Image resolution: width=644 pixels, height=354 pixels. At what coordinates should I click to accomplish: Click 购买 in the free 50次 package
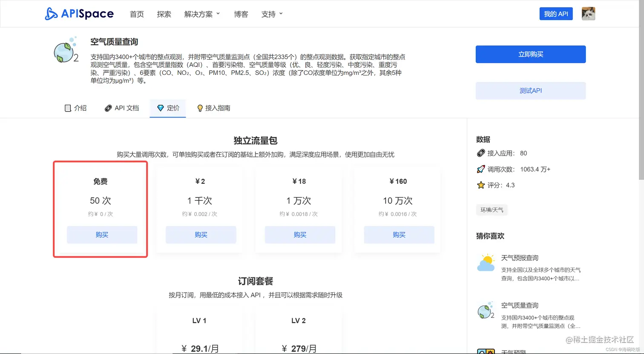pos(102,234)
